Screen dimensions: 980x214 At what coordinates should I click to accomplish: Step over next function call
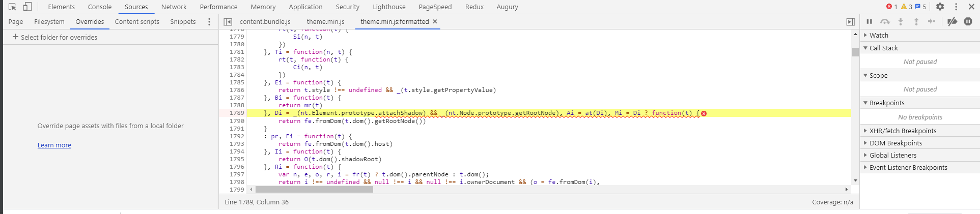[x=885, y=21]
